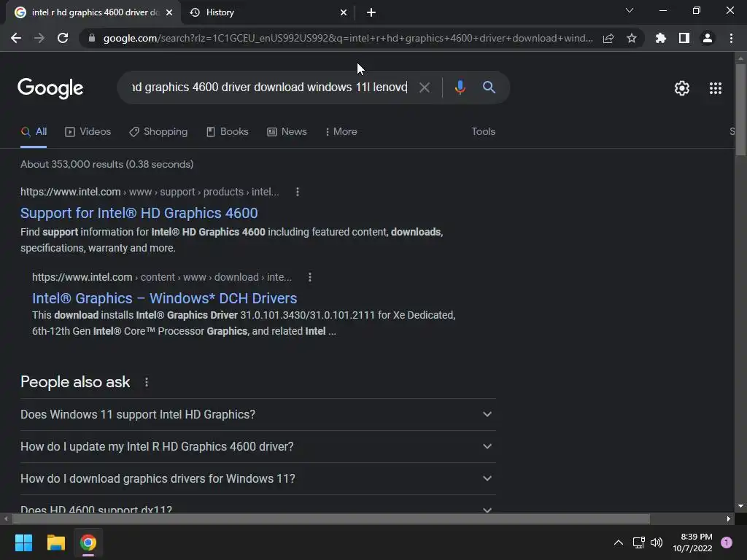Screen dimensions: 747x560
Task: Share this page icon in address bar
Action: tap(608, 38)
